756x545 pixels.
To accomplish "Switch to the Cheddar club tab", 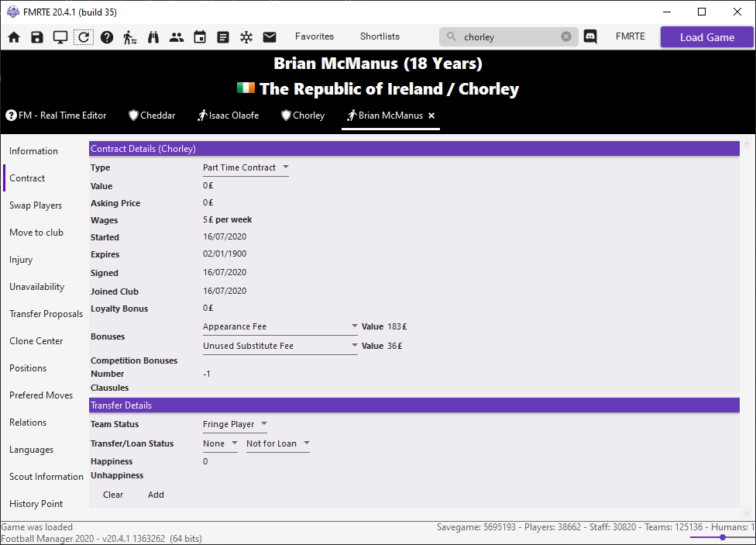I will [x=152, y=116].
